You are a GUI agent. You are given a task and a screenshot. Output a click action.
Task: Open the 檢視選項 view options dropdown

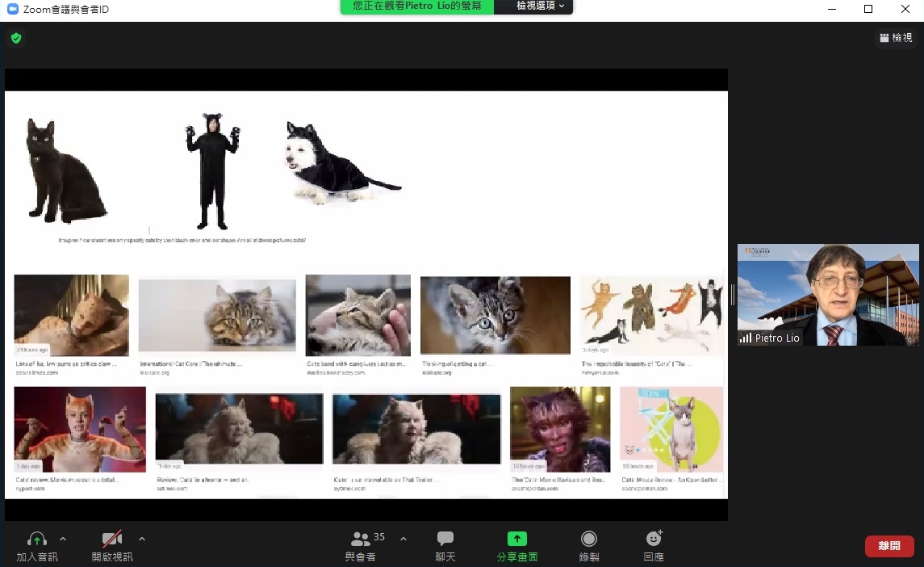tap(533, 6)
